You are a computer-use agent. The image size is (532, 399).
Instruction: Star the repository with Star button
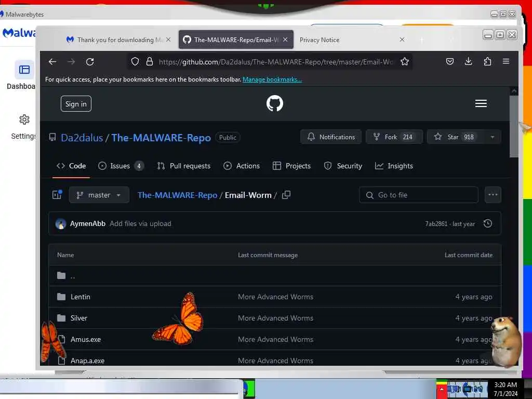click(456, 137)
